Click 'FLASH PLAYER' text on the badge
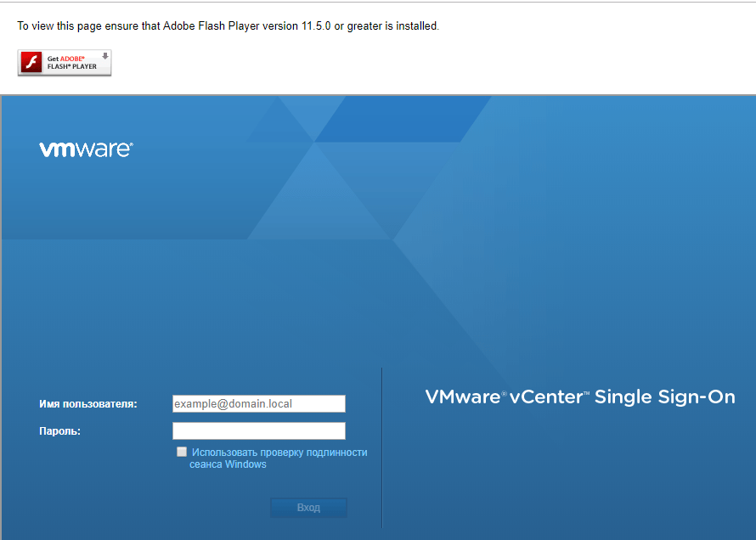The width and height of the screenshot is (756, 540). [x=72, y=66]
